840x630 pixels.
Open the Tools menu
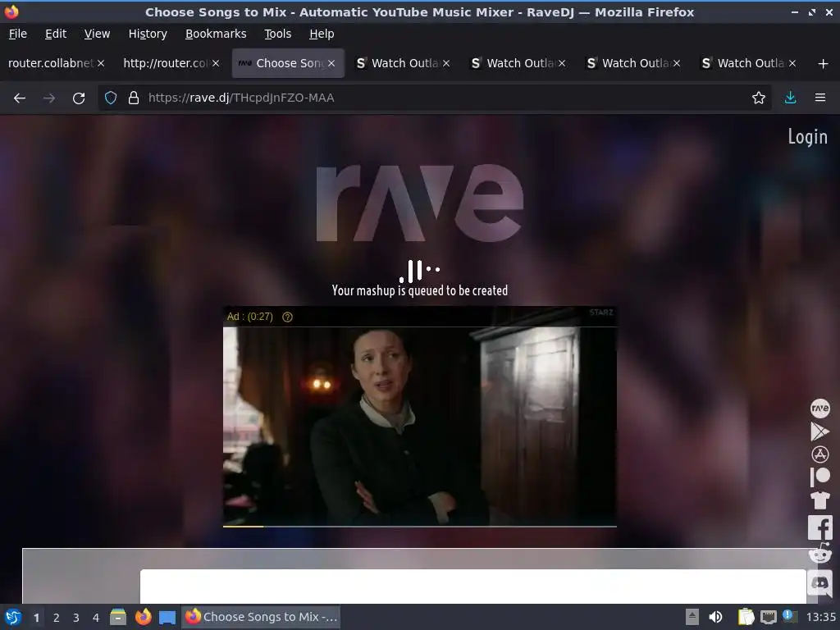click(x=277, y=34)
